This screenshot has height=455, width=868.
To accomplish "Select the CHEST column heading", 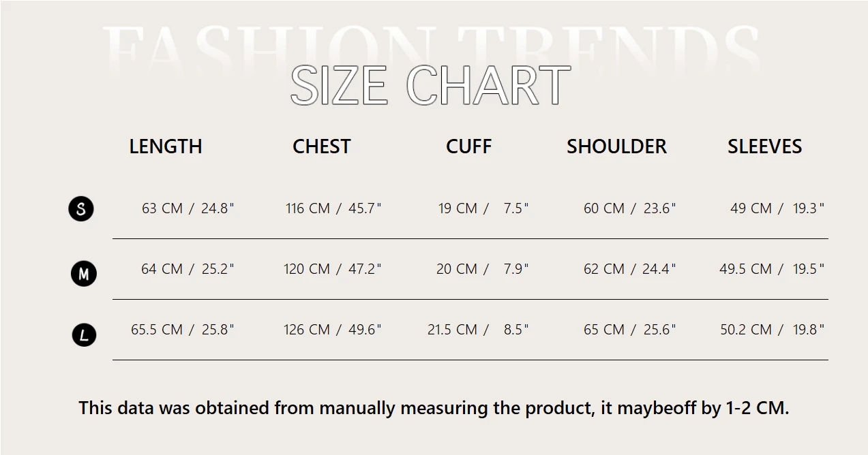I will click(x=322, y=146).
